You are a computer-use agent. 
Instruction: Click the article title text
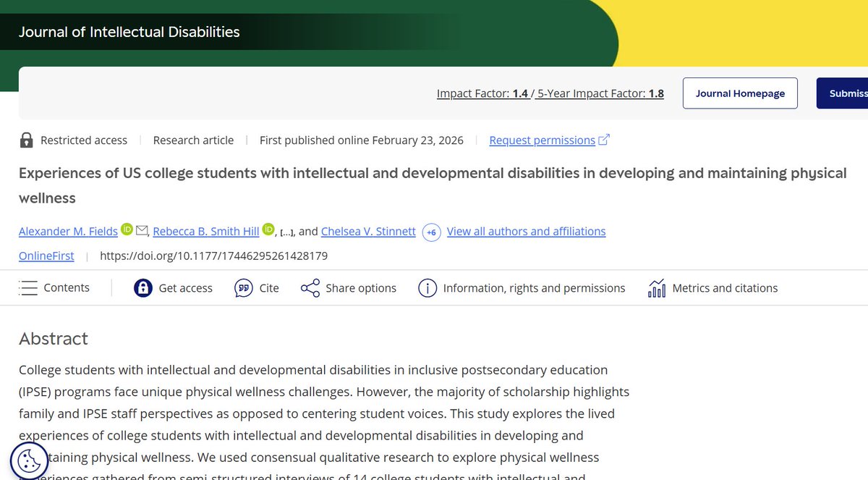pyautogui.click(x=433, y=185)
